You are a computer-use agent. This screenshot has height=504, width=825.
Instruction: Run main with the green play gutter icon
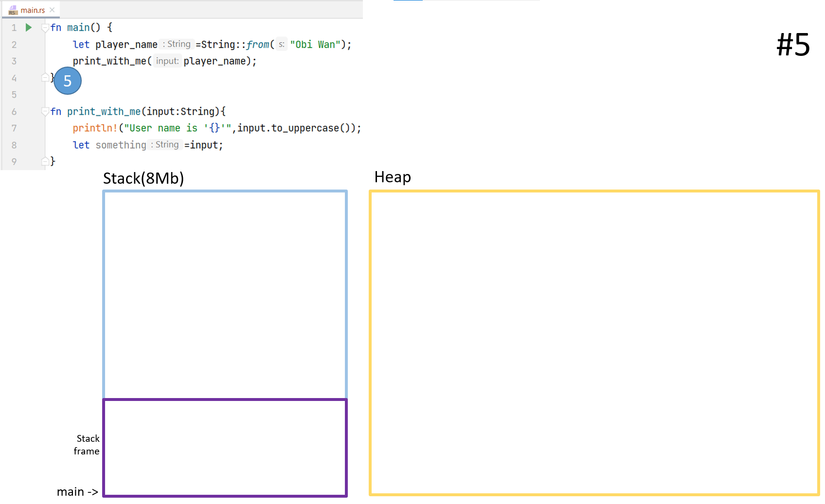coord(29,28)
